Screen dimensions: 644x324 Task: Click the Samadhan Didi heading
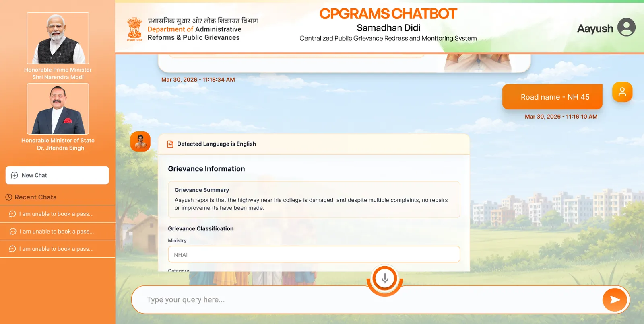(388, 28)
